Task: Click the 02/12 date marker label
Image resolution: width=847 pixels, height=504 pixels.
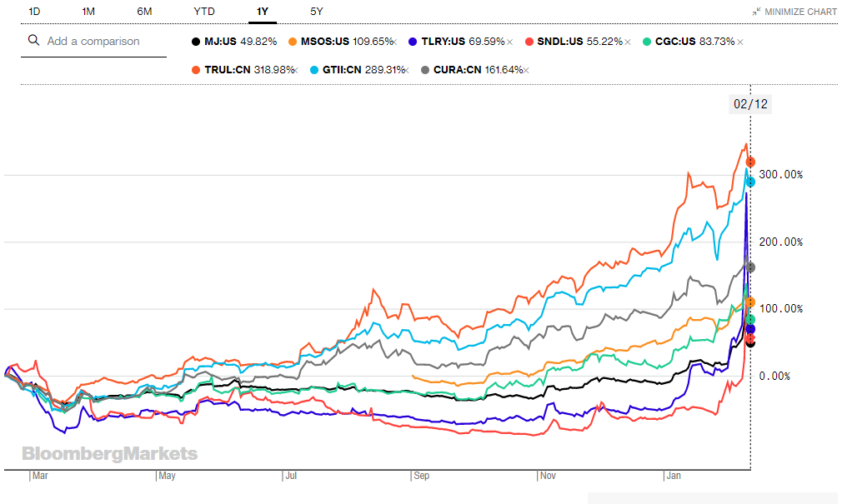Action: click(750, 104)
